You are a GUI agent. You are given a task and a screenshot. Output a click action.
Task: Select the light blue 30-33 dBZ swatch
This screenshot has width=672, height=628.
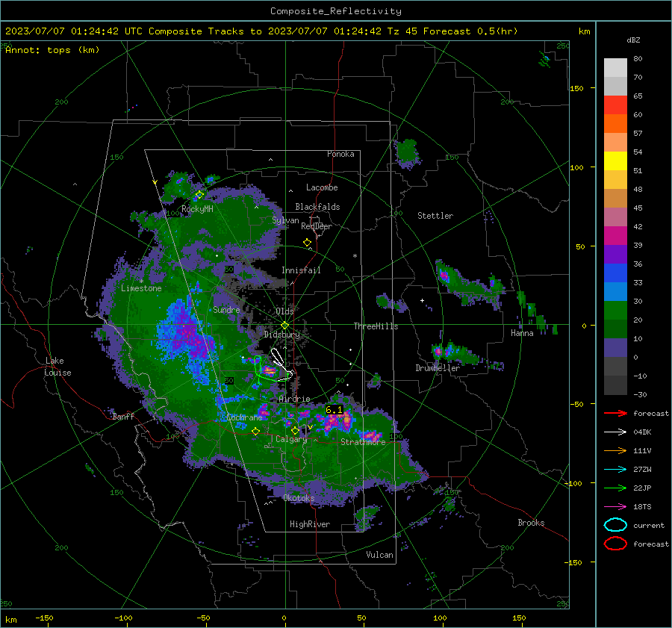pyautogui.click(x=615, y=292)
